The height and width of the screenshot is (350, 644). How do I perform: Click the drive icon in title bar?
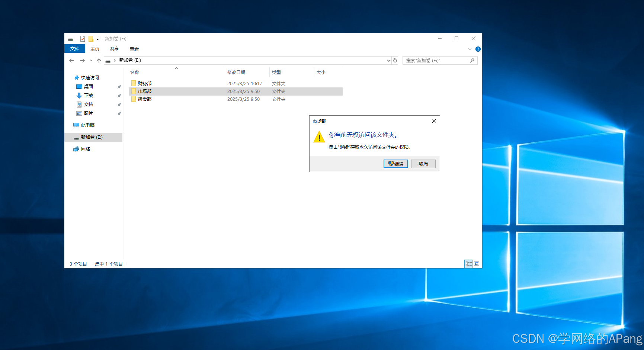click(x=70, y=39)
